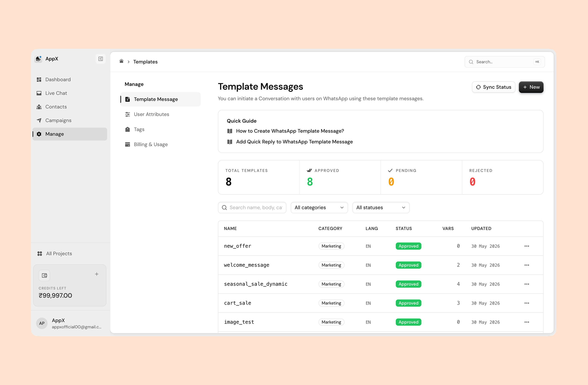
Task: Click Marketing tag in welcome_message row
Action: coord(331,265)
